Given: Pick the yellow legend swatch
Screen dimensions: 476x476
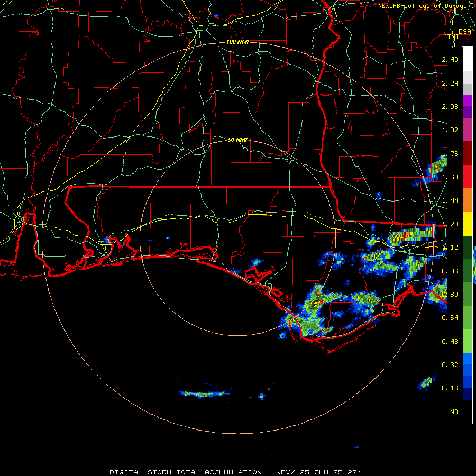Looking at the screenshot, I should click(x=467, y=224).
